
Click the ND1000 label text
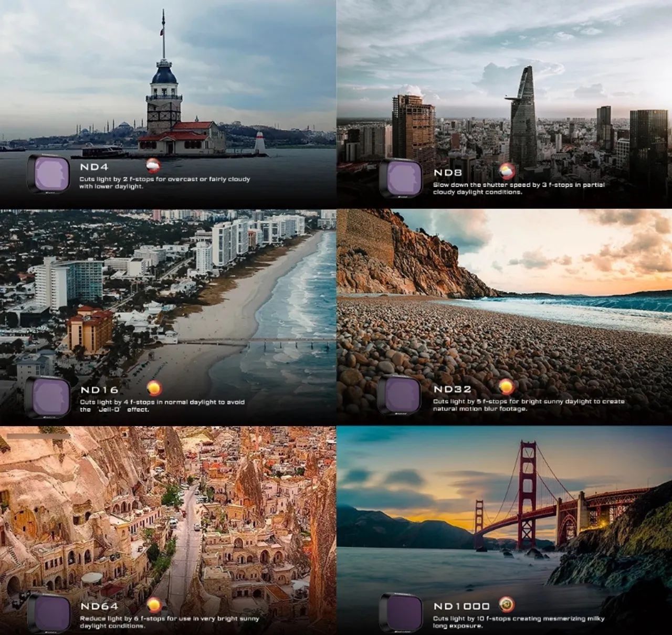(x=461, y=606)
